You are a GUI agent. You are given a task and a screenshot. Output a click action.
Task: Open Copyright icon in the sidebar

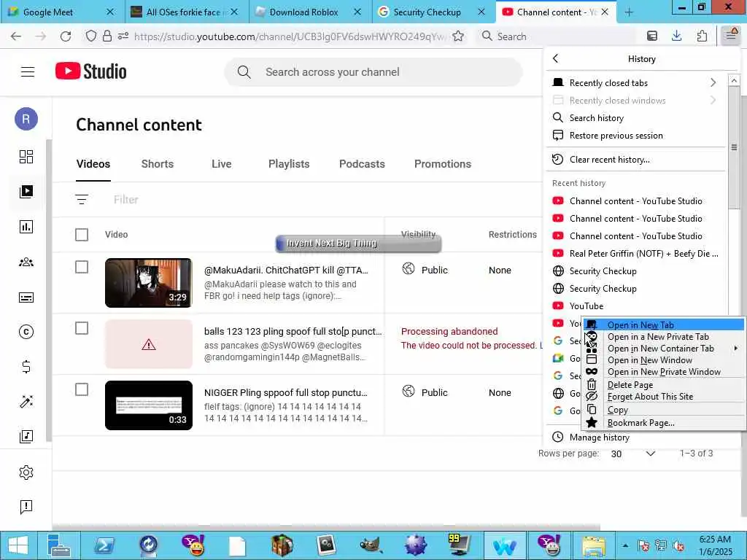tap(26, 332)
